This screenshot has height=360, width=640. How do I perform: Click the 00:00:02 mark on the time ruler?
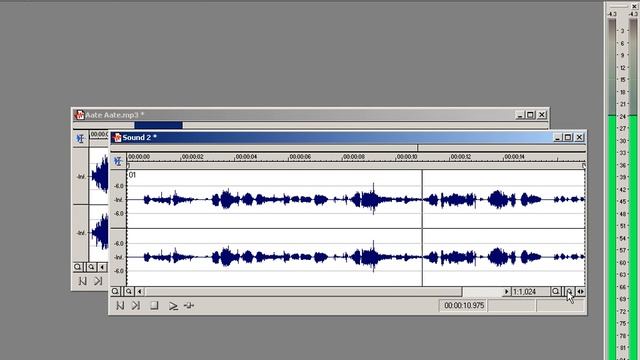pyautogui.click(x=192, y=157)
